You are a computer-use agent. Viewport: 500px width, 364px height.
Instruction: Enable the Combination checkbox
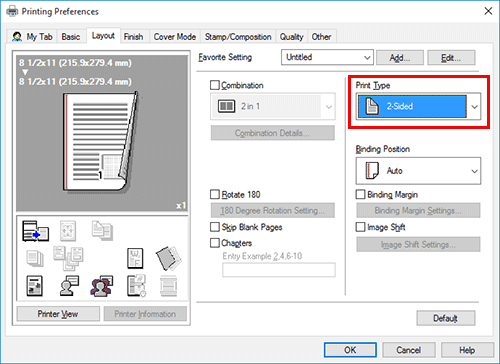click(x=215, y=85)
